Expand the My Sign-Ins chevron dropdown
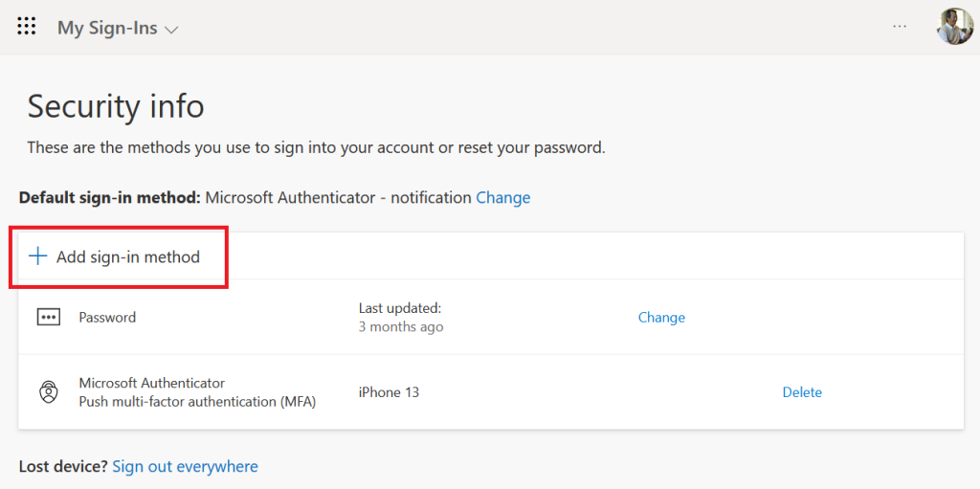 (x=172, y=30)
